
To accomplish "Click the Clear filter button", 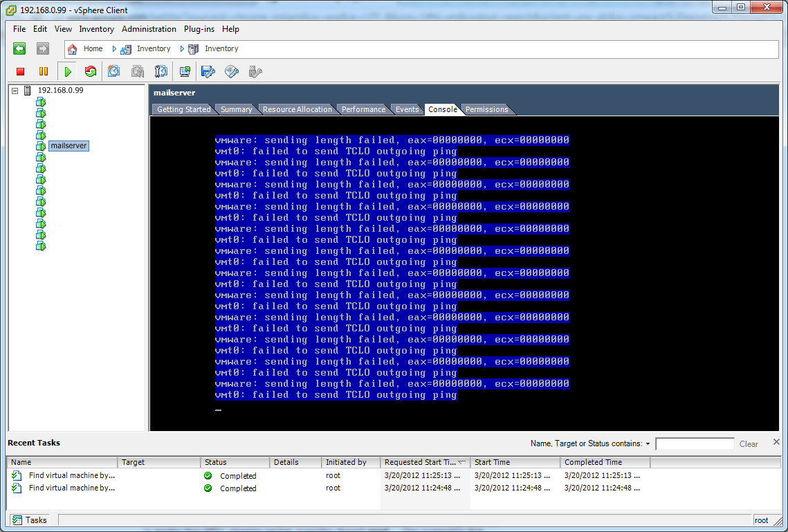I will (x=749, y=444).
